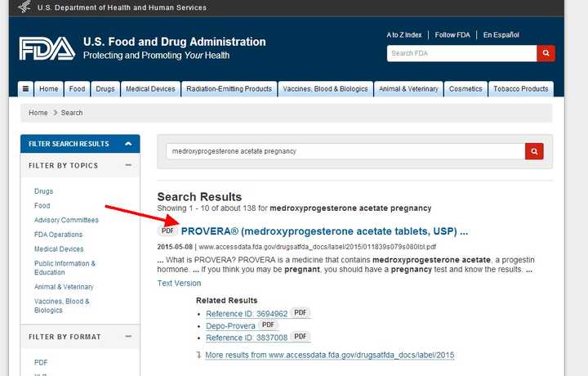The width and height of the screenshot is (588, 376).
Task: Click Home in the breadcrumb
Action: pyautogui.click(x=38, y=113)
